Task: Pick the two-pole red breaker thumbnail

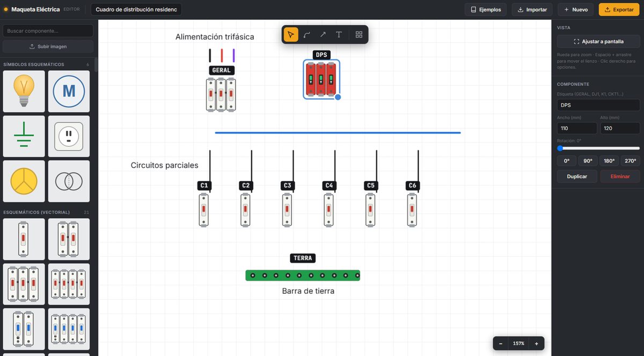Action: [x=69, y=239]
